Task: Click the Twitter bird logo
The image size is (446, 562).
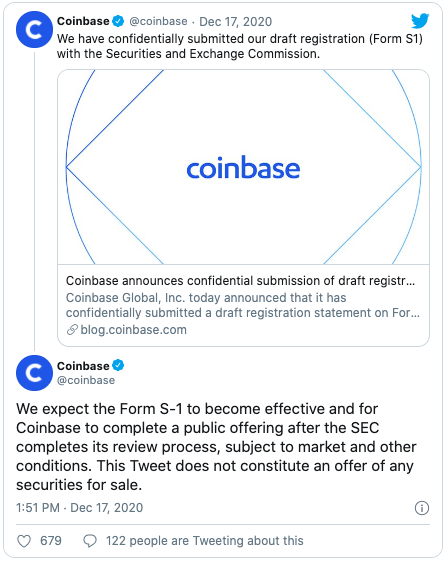Action: [420, 21]
